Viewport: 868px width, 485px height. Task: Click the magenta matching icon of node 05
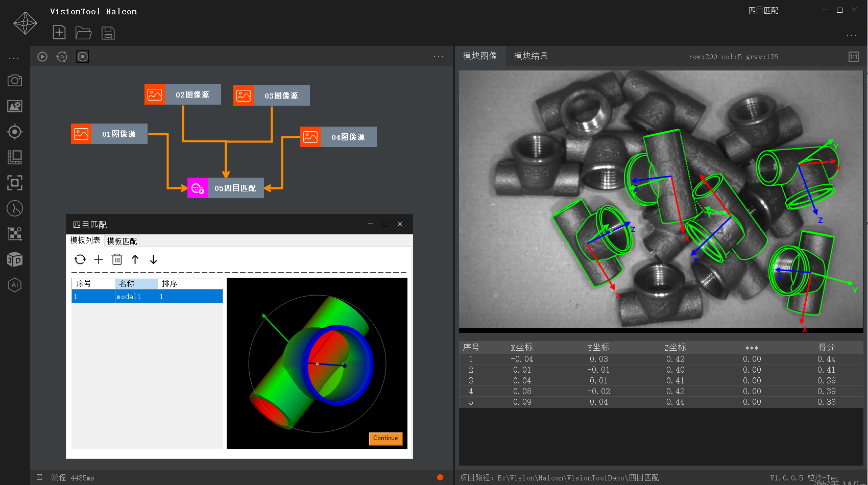click(198, 188)
